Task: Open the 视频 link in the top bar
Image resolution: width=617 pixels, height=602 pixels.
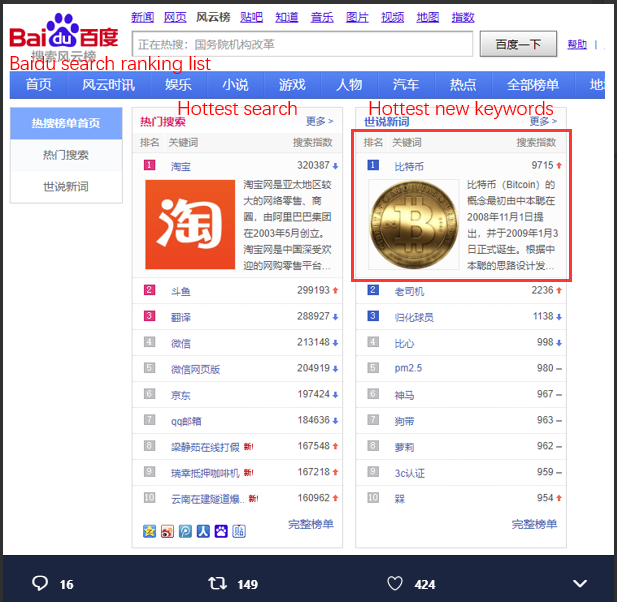Action: coord(392,17)
